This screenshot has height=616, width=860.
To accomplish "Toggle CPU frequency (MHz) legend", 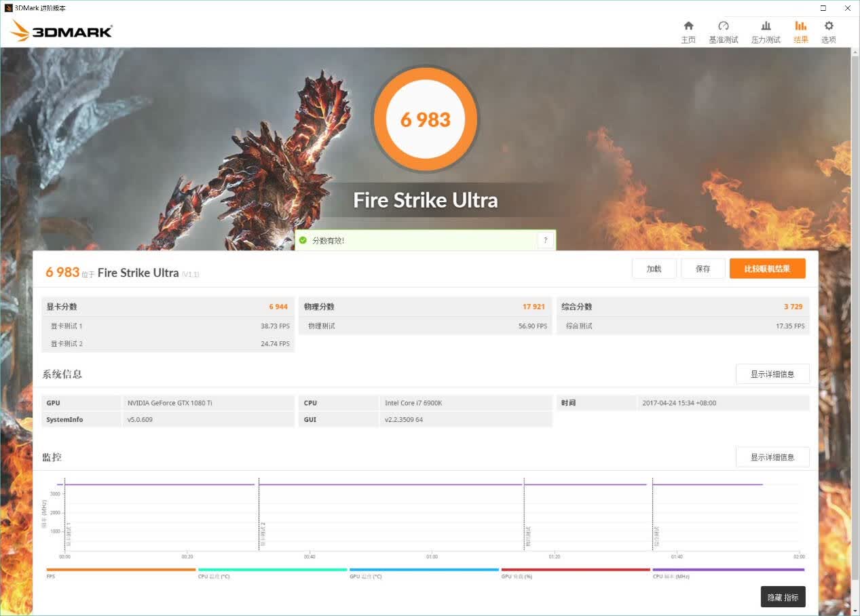I will click(x=728, y=573).
